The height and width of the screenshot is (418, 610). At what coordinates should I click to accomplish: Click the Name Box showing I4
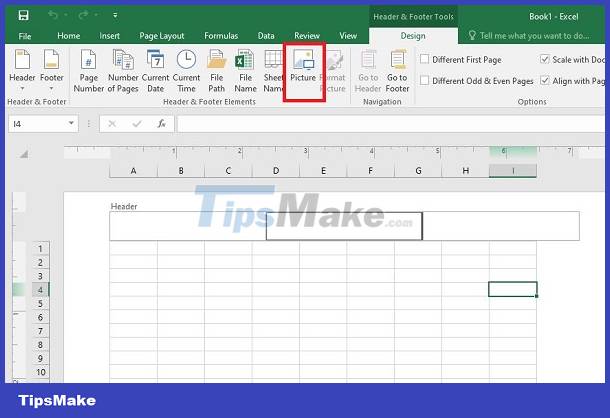(37, 124)
